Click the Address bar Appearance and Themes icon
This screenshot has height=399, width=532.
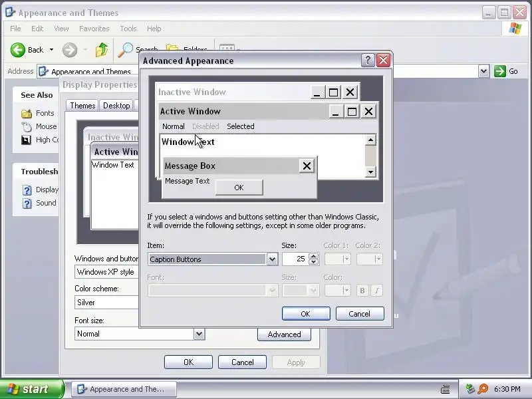tap(43, 71)
